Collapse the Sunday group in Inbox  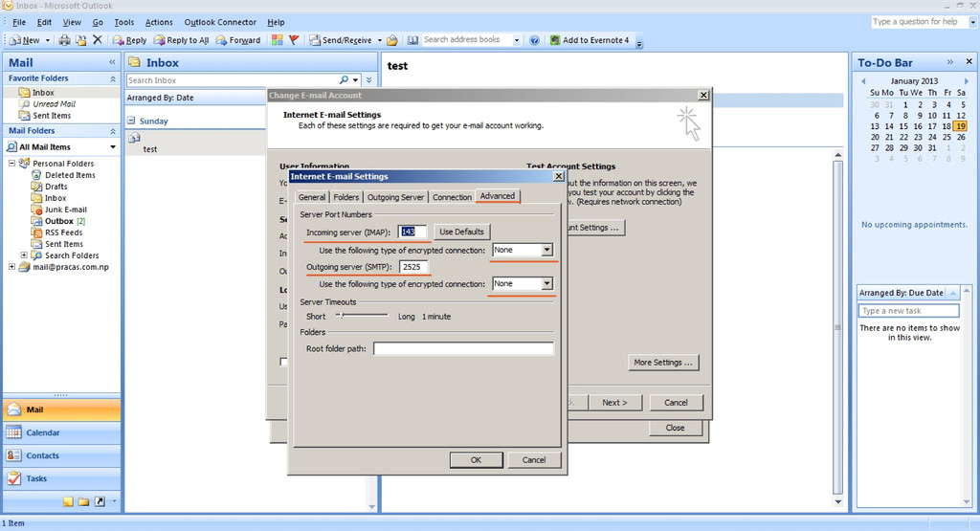(131, 121)
